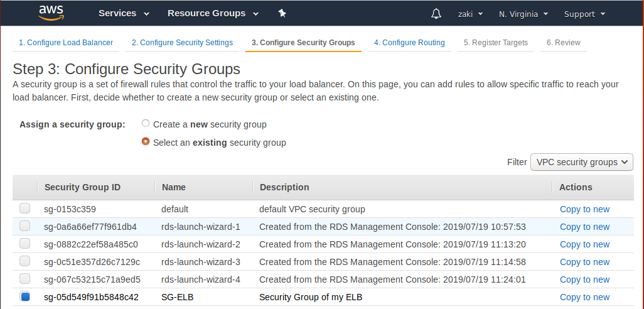Sort by Security Group ID column header

pos(82,187)
